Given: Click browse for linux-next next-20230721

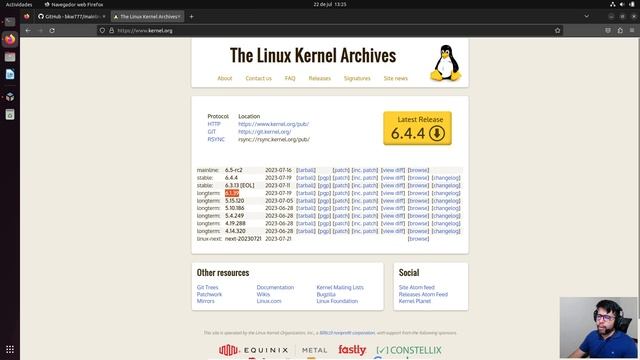Looking at the screenshot, I should click(x=418, y=239).
